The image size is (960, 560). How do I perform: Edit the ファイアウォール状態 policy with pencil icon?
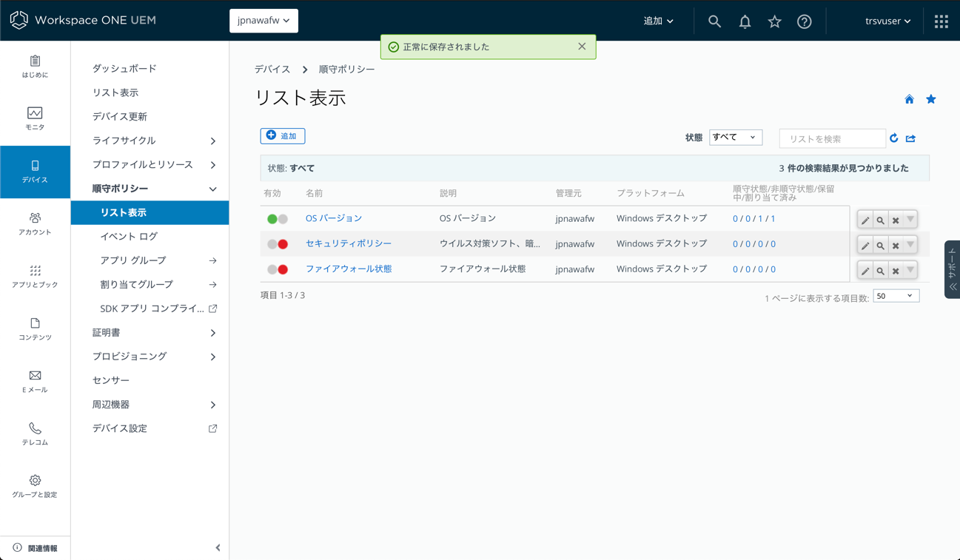(865, 270)
